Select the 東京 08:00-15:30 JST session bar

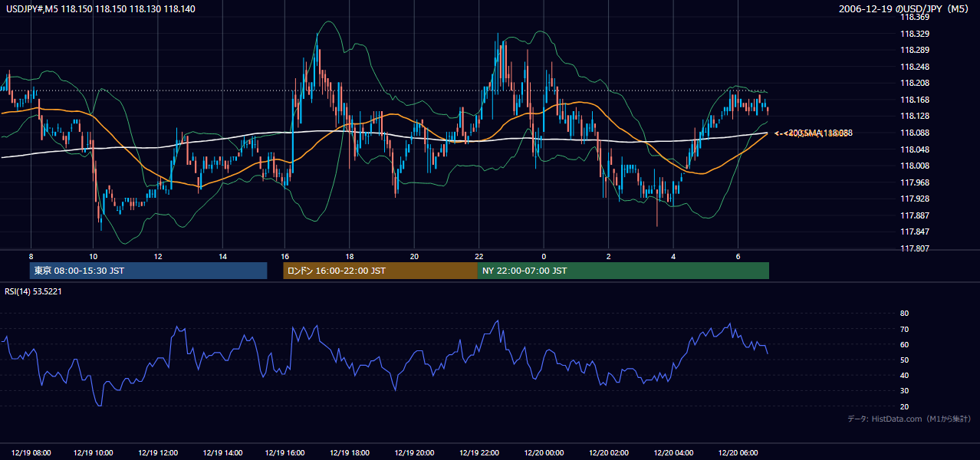(148, 271)
